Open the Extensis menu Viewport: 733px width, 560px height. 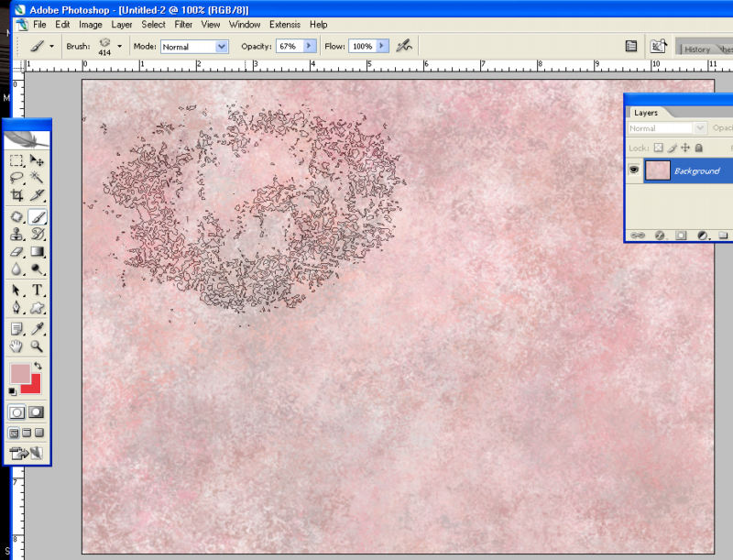click(x=285, y=25)
